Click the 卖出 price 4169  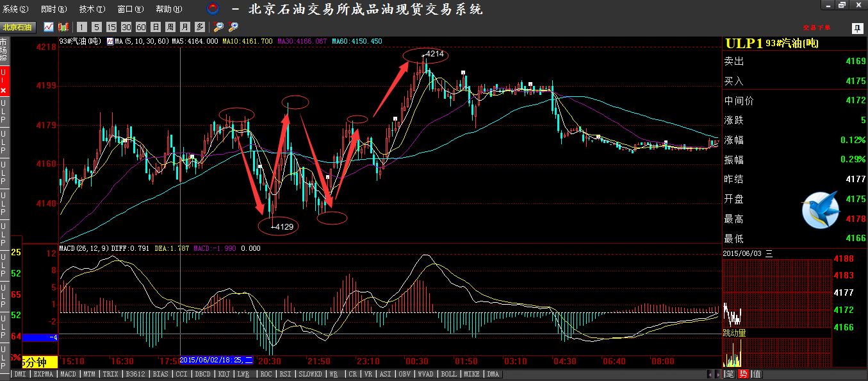[x=855, y=62]
